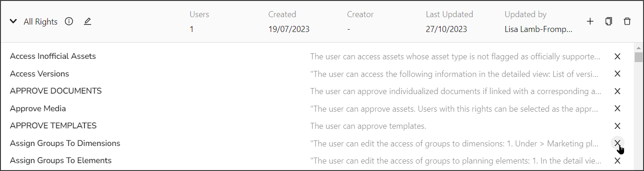Remove the Assign Groups To Elements right
This screenshot has width=644, height=171.
pyautogui.click(x=617, y=161)
